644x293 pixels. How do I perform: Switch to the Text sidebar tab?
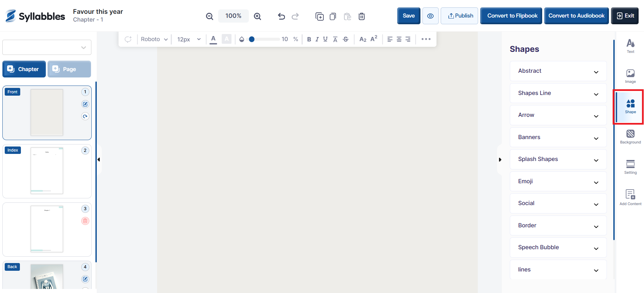coord(630,46)
